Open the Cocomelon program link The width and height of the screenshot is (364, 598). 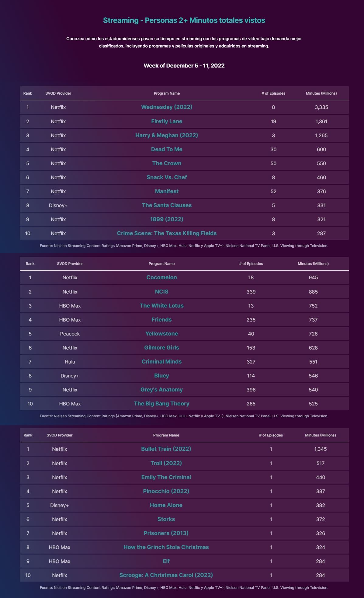(161, 277)
